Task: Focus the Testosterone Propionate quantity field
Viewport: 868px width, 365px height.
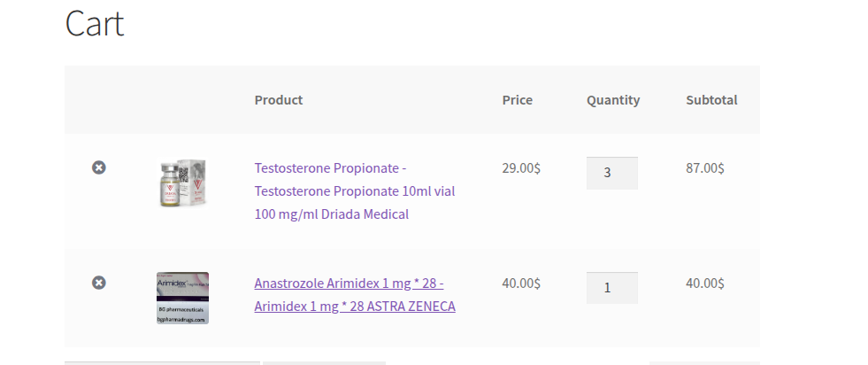Action: point(611,173)
